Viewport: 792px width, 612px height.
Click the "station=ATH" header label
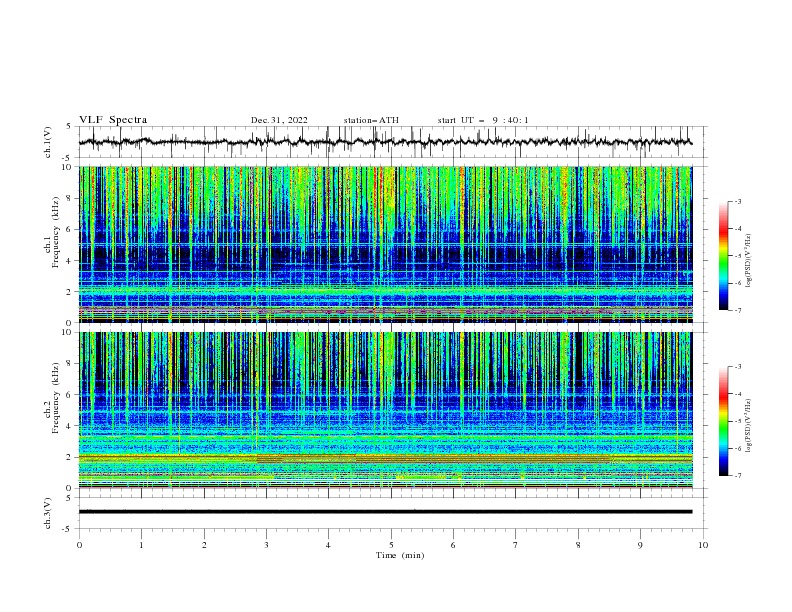click(371, 120)
